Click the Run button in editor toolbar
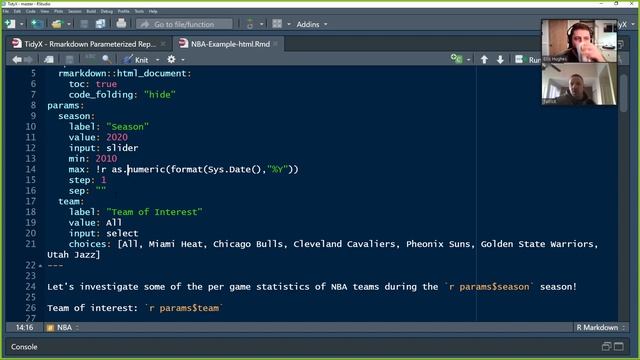Viewport: 640px width, 360px height. click(528, 60)
